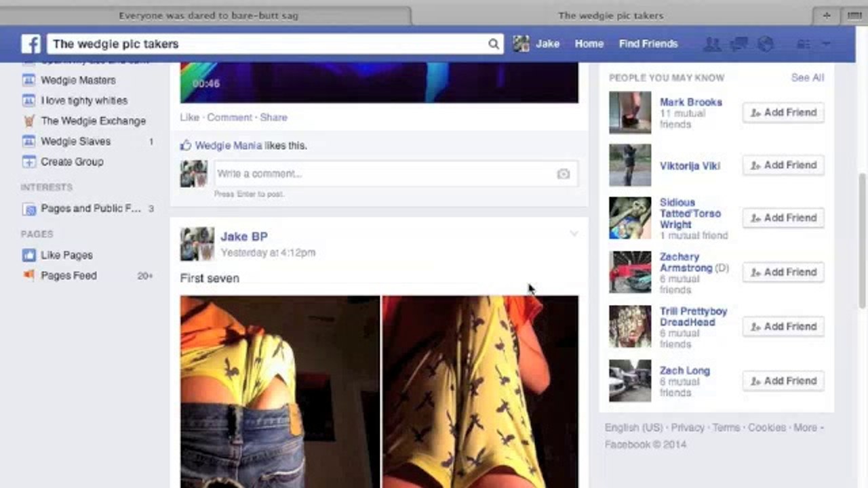Open post timestamp Yesterday at 4:12pm
Viewport: 868px width, 488px height.
[x=268, y=253]
